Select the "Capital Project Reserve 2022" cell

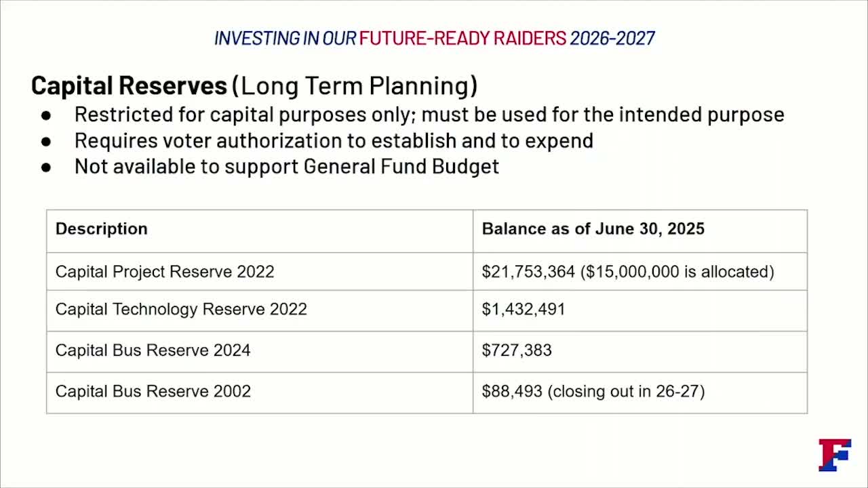click(x=165, y=272)
